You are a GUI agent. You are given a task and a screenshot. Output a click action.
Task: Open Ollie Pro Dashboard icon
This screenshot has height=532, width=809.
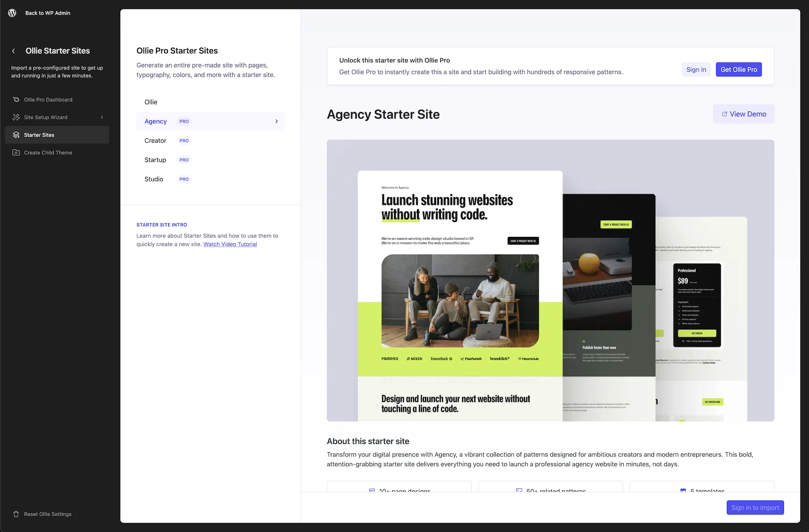point(16,99)
